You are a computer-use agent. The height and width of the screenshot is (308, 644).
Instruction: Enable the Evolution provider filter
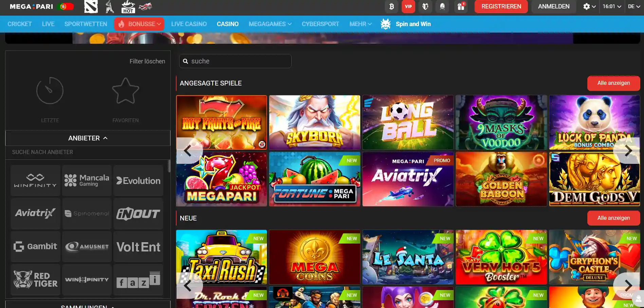[138, 180]
